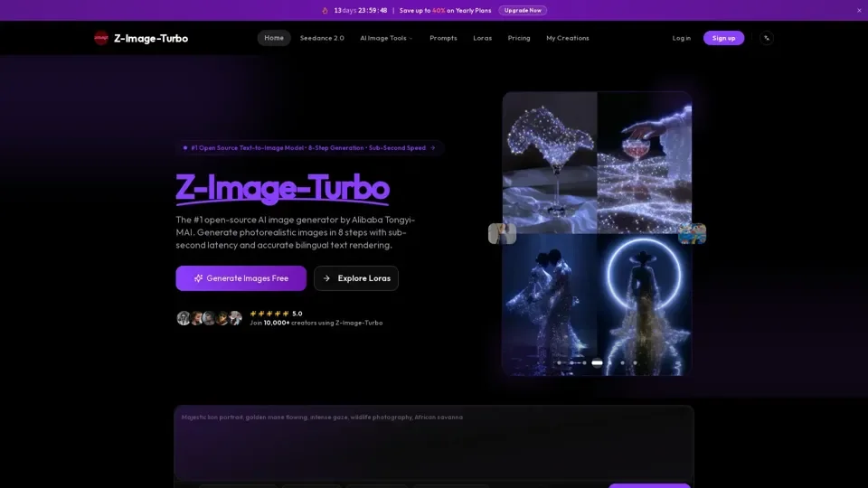Screen dimensions: 868x488
Task: Open the AI Image Tools dropdown
Action: [386, 38]
